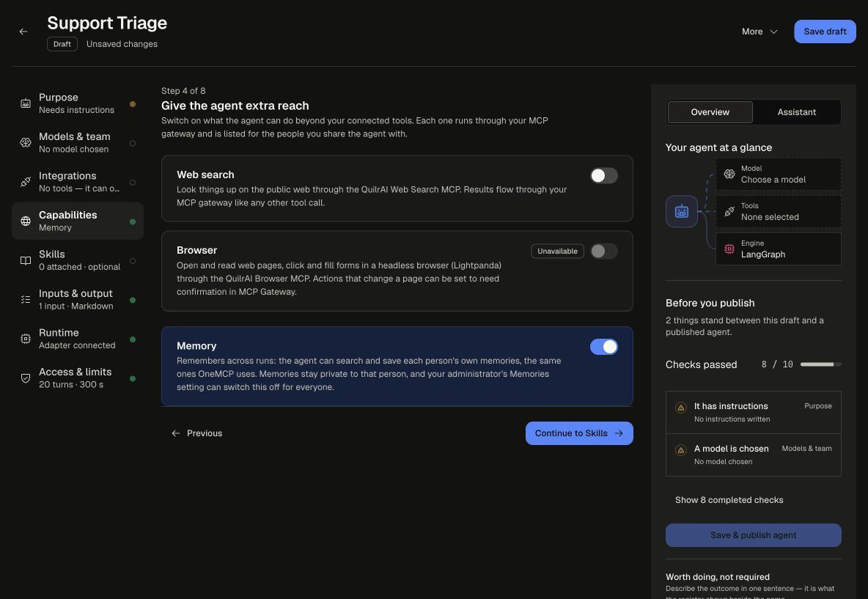
Task: Click the back arrow beside Support Triage
Action: click(x=23, y=32)
